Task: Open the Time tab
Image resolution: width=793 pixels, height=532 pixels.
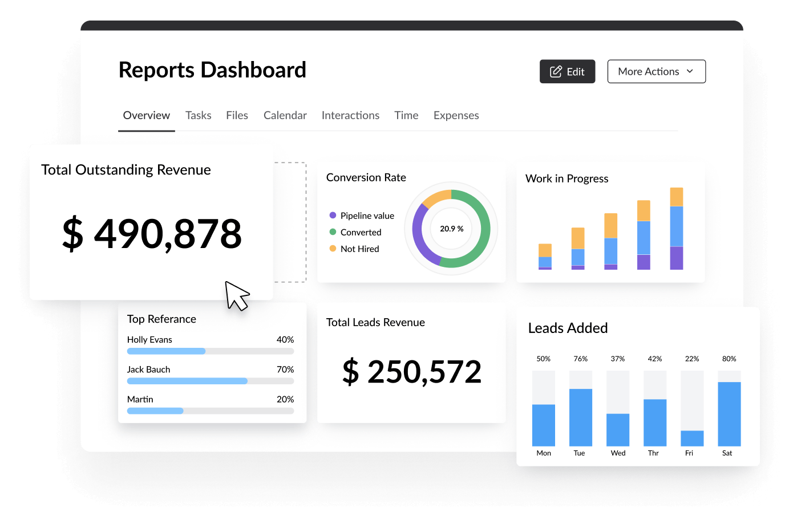Action: pyautogui.click(x=406, y=115)
